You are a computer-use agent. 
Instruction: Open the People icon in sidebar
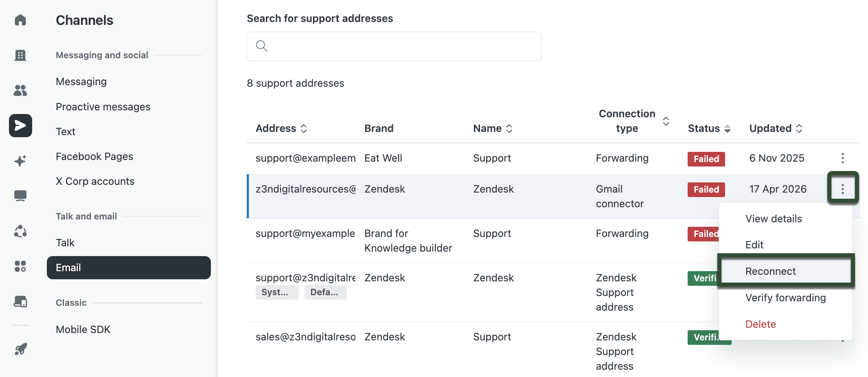coord(20,90)
